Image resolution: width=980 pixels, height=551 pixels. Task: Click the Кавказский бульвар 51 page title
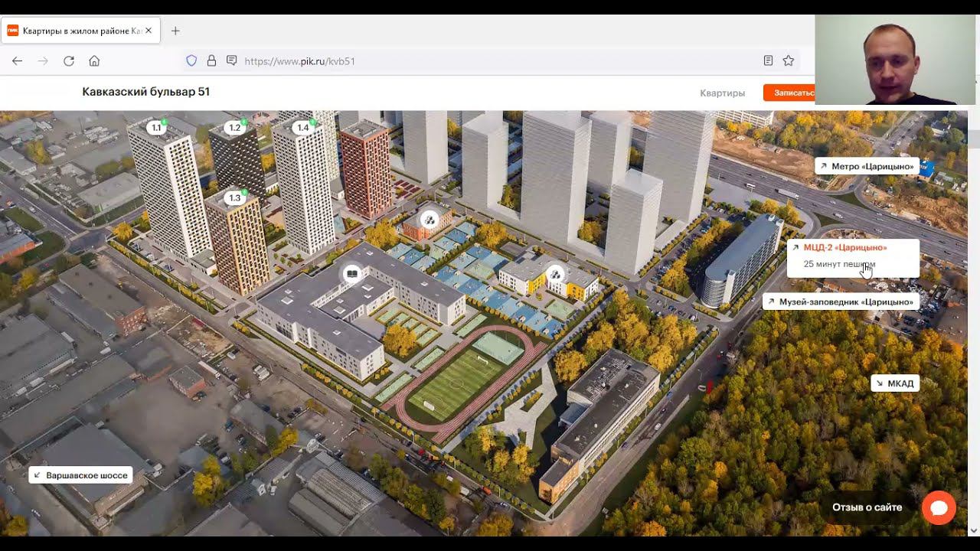click(x=146, y=92)
